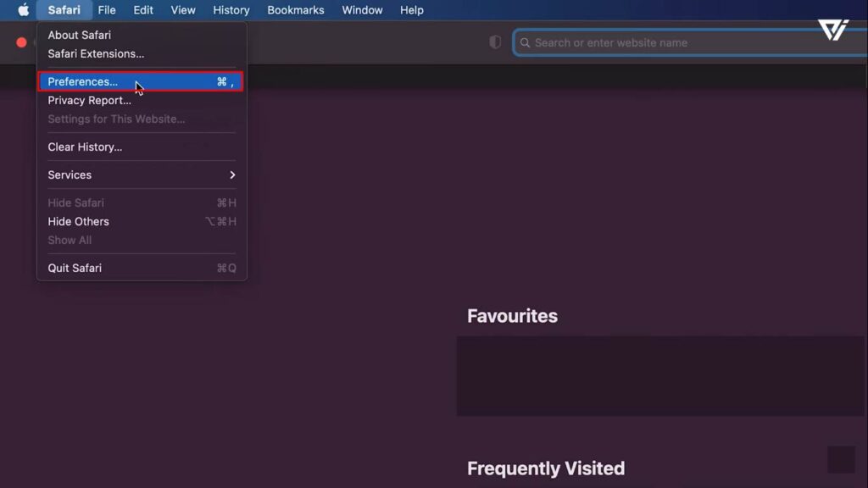Open Preferences… from Safari menu
868x488 pixels.
coord(142,81)
